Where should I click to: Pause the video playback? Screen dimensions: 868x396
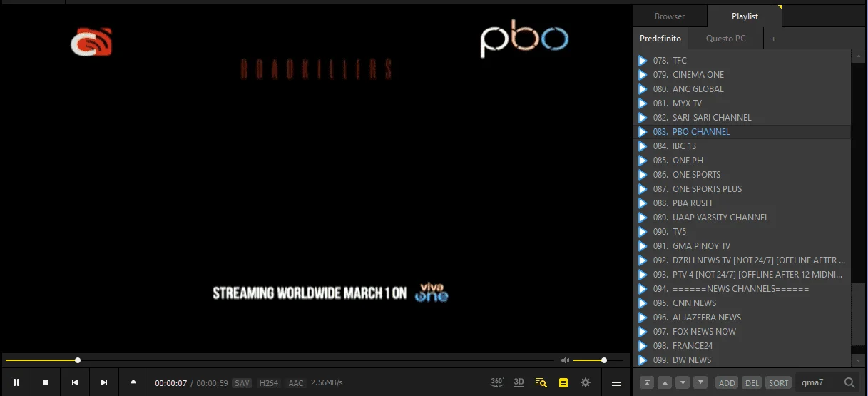pos(16,382)
